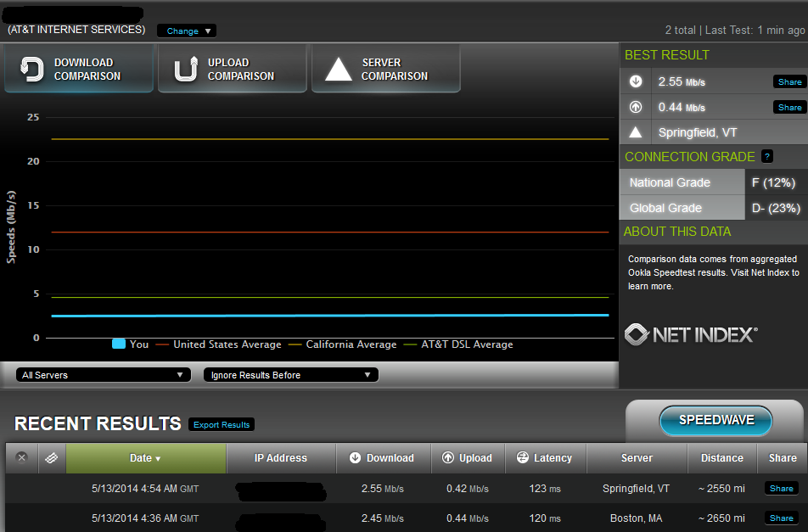808x532 pixels.
Task: Click the 5/13/2014 4:54 AM date cell
Action: 145,488
